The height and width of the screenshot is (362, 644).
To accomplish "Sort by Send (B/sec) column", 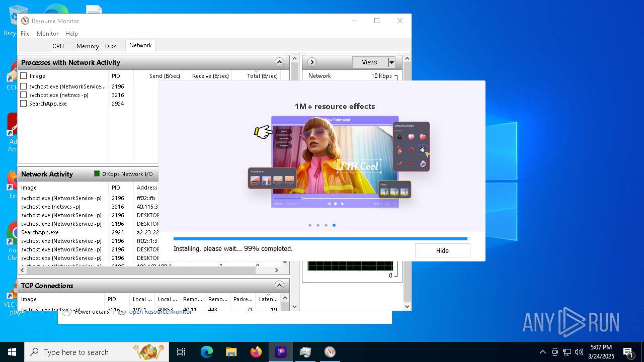I will (158, 76).
